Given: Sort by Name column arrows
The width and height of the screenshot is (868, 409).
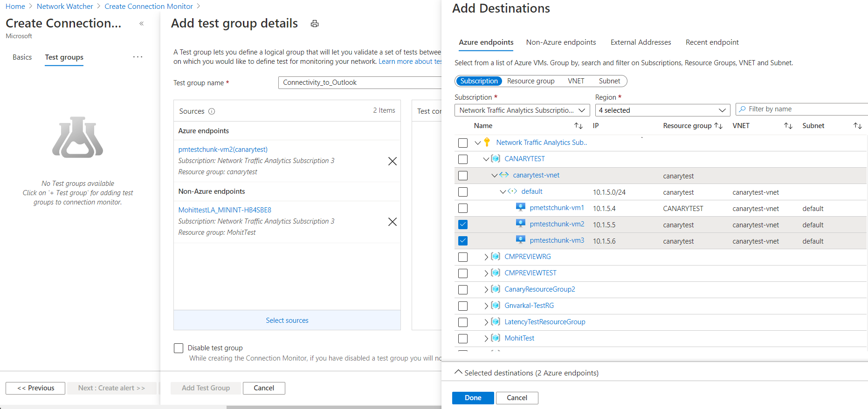Looking at the screenshot, I should (578, 126).
